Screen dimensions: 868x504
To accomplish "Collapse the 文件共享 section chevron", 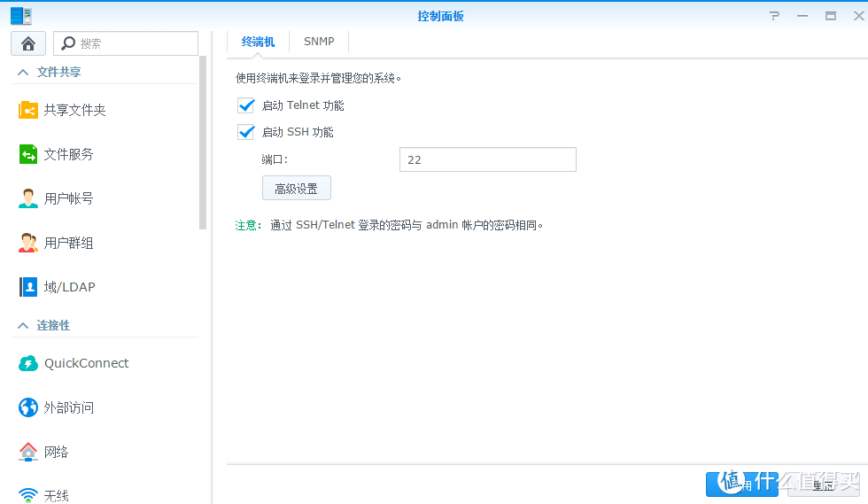I will point(23,72).
